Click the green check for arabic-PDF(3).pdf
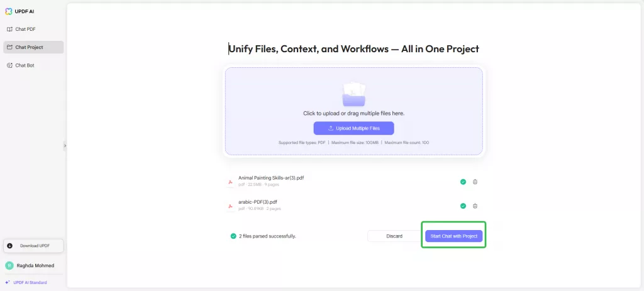Image resolution: width=644 pixels, height=291 pixels. click(463, 206)
